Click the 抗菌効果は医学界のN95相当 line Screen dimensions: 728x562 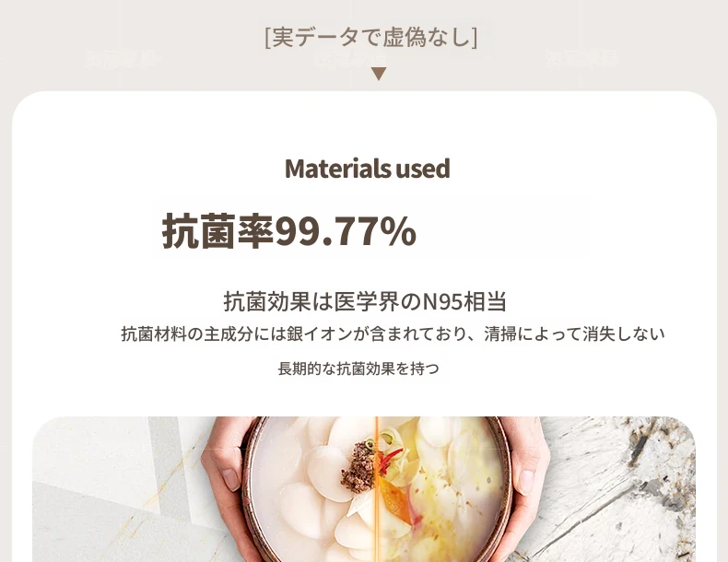(365, 301)
